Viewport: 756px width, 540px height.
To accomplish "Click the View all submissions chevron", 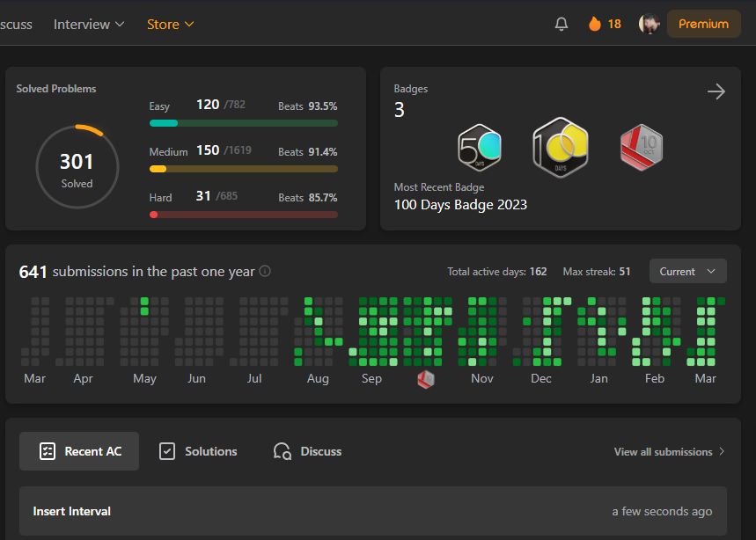I will click(x=722, y=451).
